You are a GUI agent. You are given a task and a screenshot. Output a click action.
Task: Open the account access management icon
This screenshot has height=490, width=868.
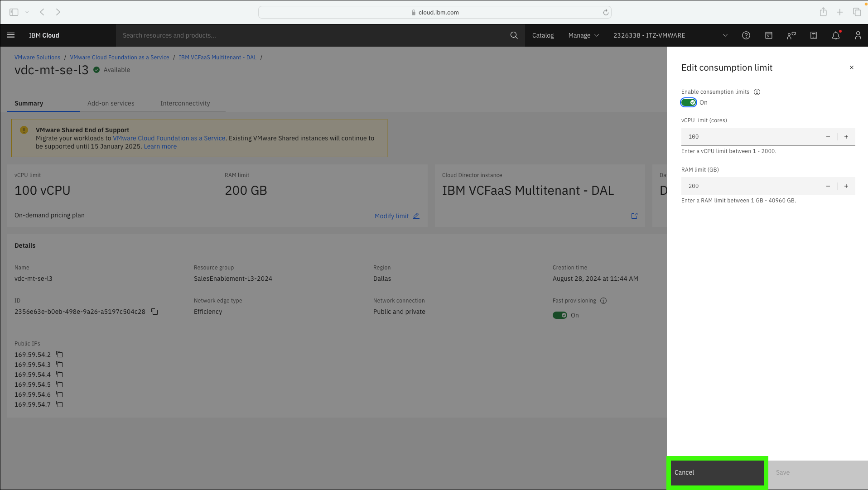(x=791, y=35)
